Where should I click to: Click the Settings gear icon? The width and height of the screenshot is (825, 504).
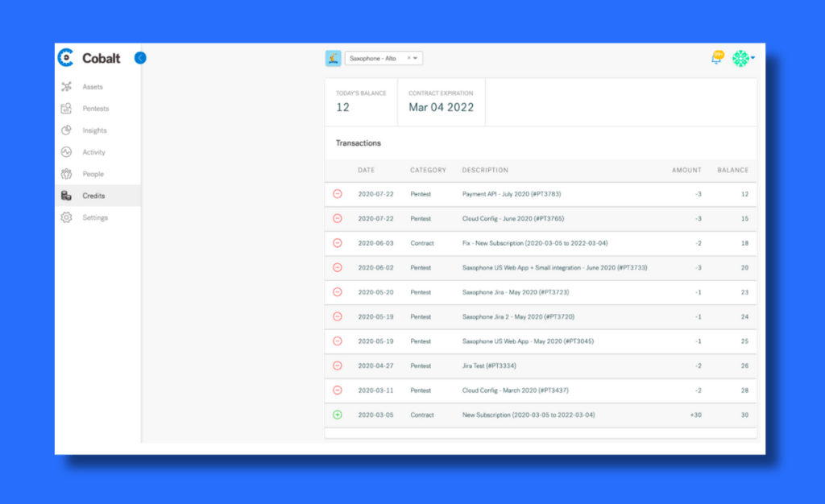66,217
